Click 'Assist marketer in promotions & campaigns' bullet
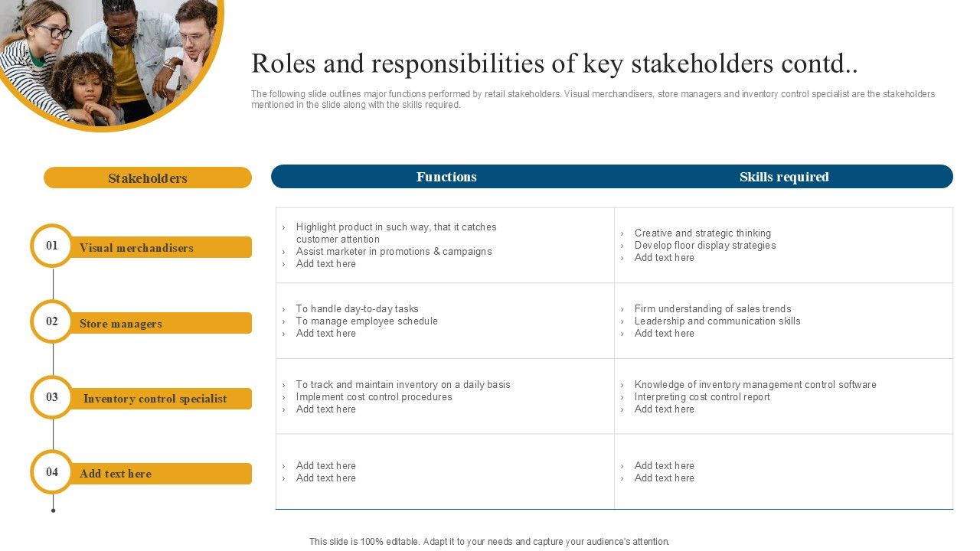980x551 pixels. 394,252
